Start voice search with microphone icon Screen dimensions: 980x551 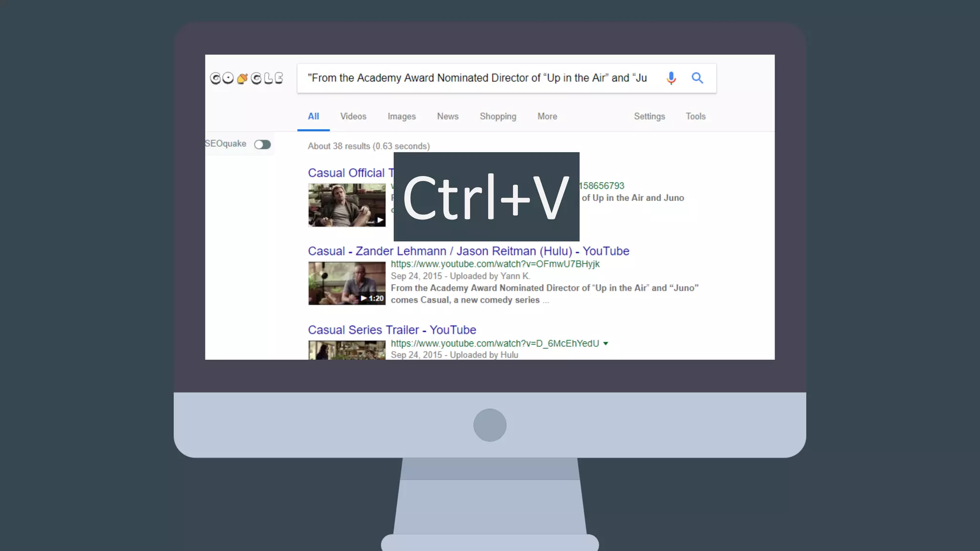[671, 78]
